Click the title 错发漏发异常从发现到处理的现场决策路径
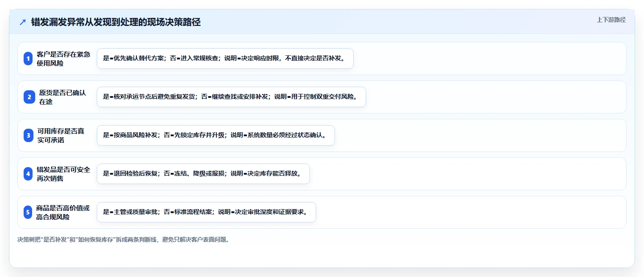Screen dimensions: 644x277 [116, 22]
